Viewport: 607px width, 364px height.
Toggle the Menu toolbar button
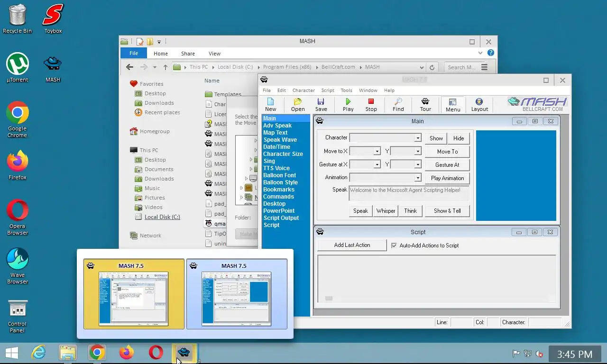452,105
